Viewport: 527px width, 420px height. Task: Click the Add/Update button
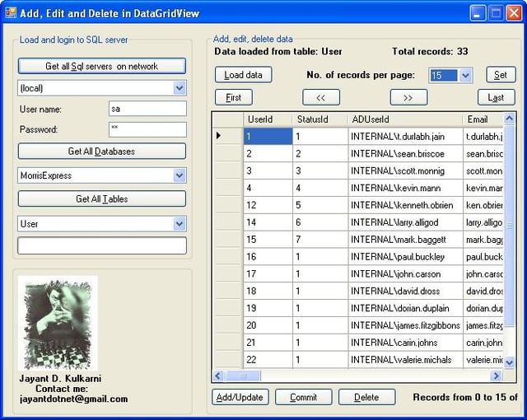click(x=240, y=397)
